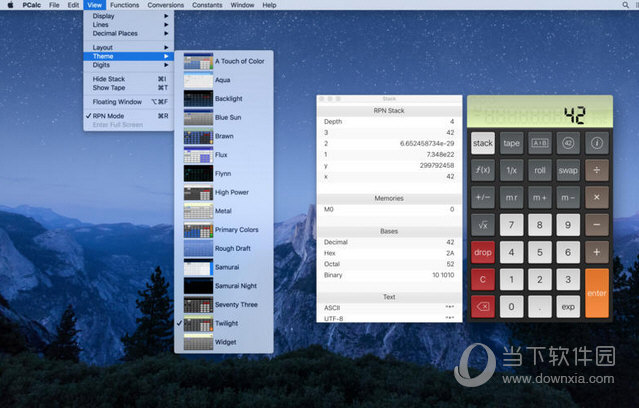The height and width of the screenshot is (408, 639).
Task: Choose Show Tape from View menu
Action: tap(128, 88)
